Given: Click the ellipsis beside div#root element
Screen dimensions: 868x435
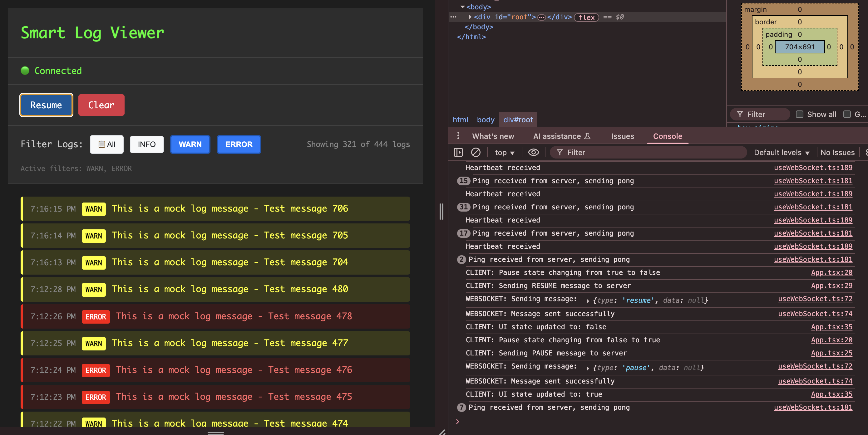Looking at the screenshot, I should (541, 17).
